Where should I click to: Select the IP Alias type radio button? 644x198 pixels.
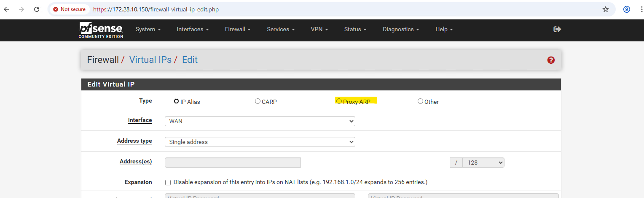pyautogui.click(x=176, y=101)
